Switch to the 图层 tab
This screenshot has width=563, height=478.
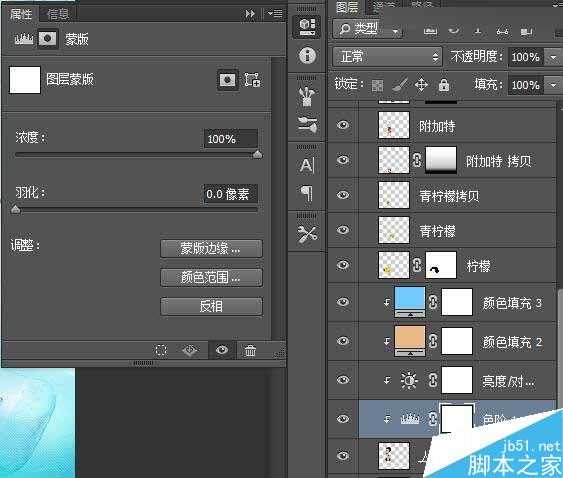click(347, 7)
